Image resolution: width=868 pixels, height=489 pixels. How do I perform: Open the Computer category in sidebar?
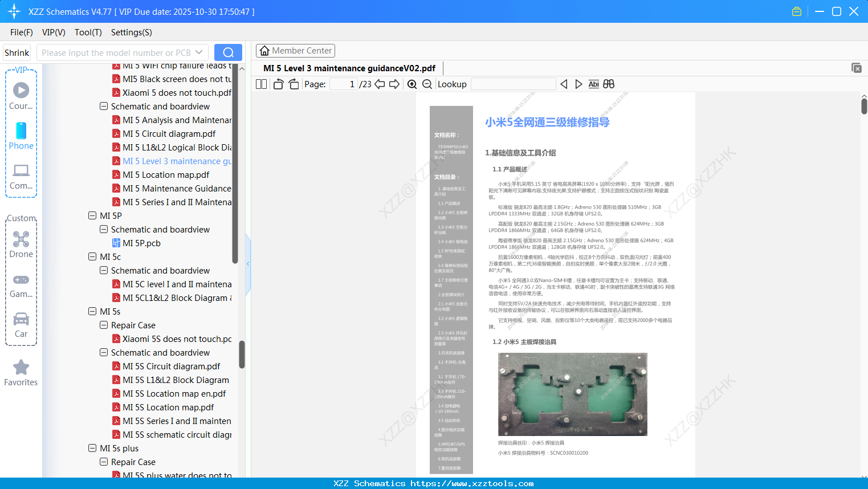[x=21, y=176]
